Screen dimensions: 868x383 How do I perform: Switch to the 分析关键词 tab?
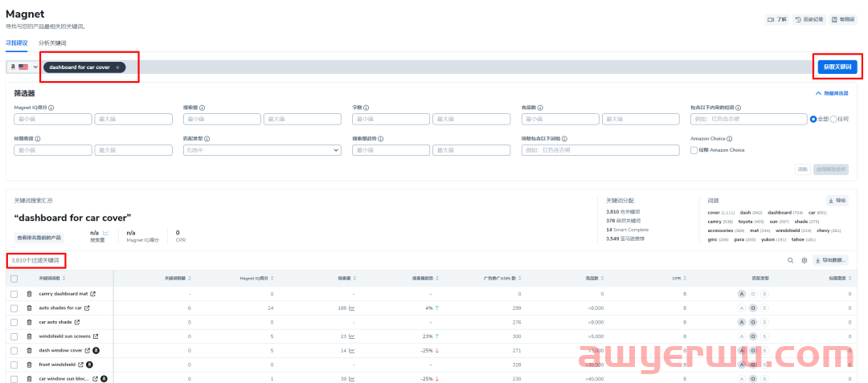[x=52, y=43]
